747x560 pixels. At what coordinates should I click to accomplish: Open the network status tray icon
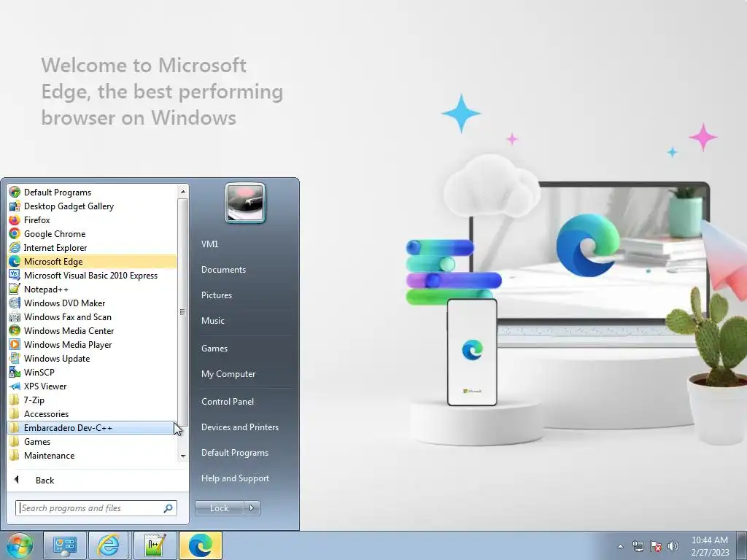click(638, 546)
